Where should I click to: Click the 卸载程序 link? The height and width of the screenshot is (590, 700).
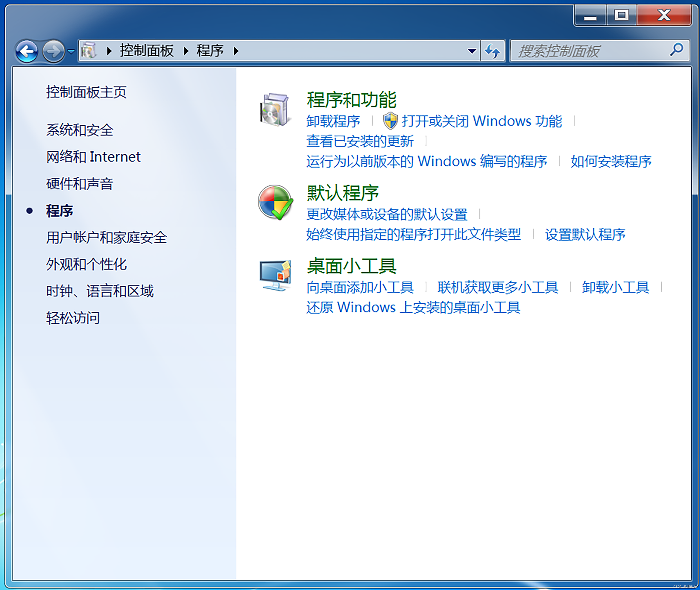(333, 121)
